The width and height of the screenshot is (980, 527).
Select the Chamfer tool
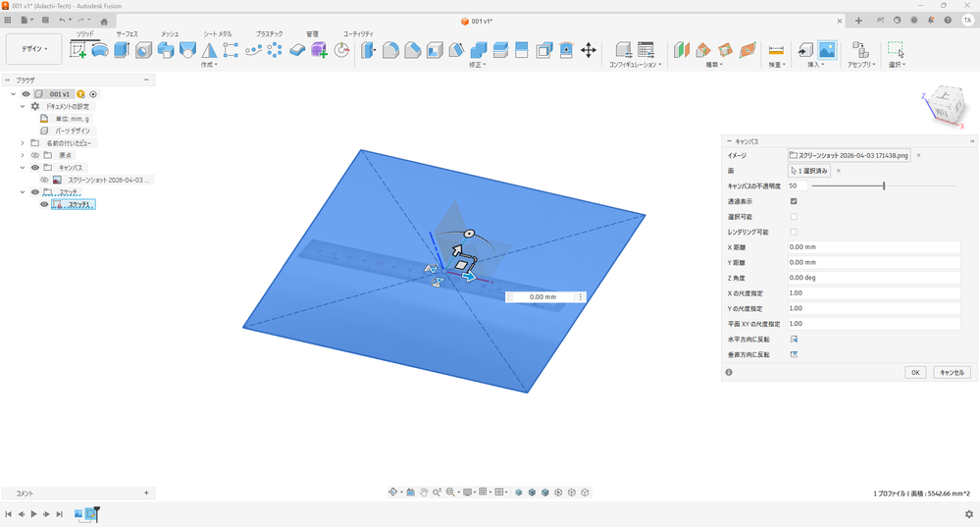(412, 50)
